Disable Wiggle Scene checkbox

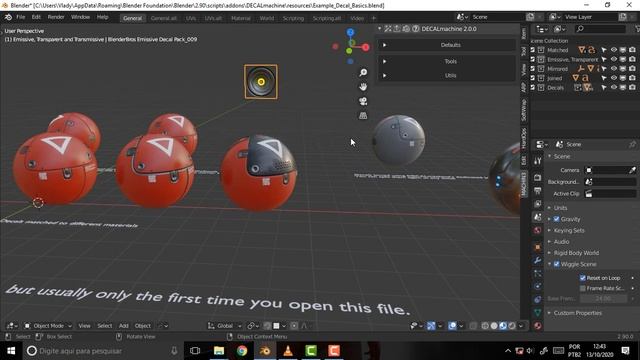click(556, 264)
